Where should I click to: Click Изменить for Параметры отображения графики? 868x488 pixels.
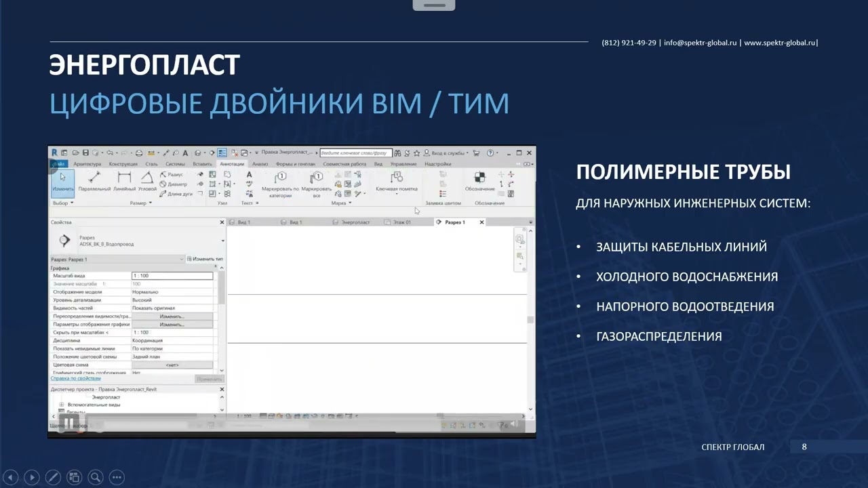click(x=172, y=325)
